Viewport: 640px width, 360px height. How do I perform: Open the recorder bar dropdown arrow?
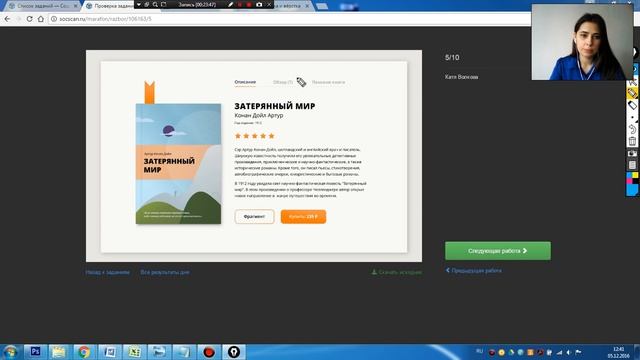[138, 4]
